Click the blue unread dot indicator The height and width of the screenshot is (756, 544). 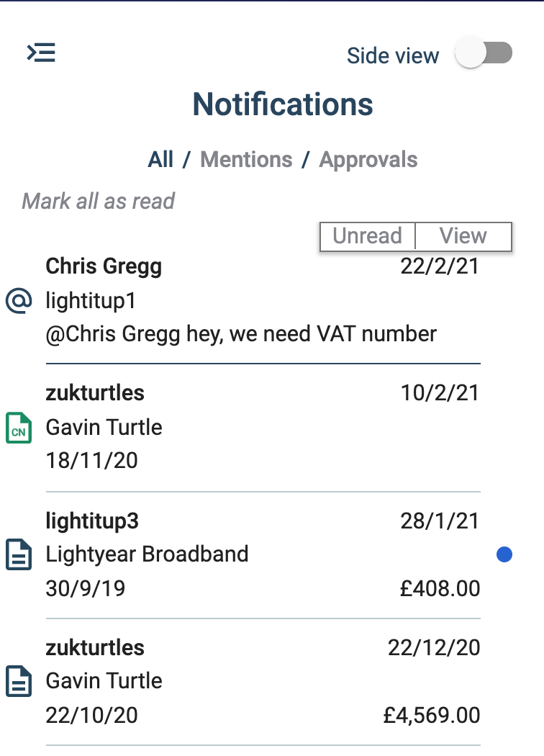pos(504,554)
